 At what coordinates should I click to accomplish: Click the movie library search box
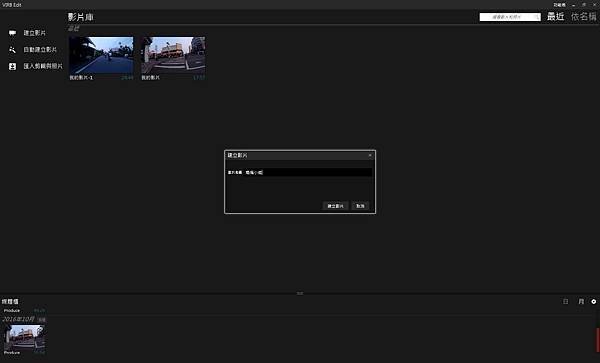(510, 17)
